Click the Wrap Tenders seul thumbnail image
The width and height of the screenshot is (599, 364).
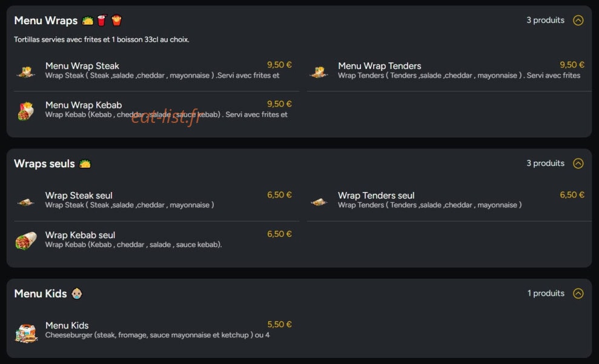click(x=319, y=202)
